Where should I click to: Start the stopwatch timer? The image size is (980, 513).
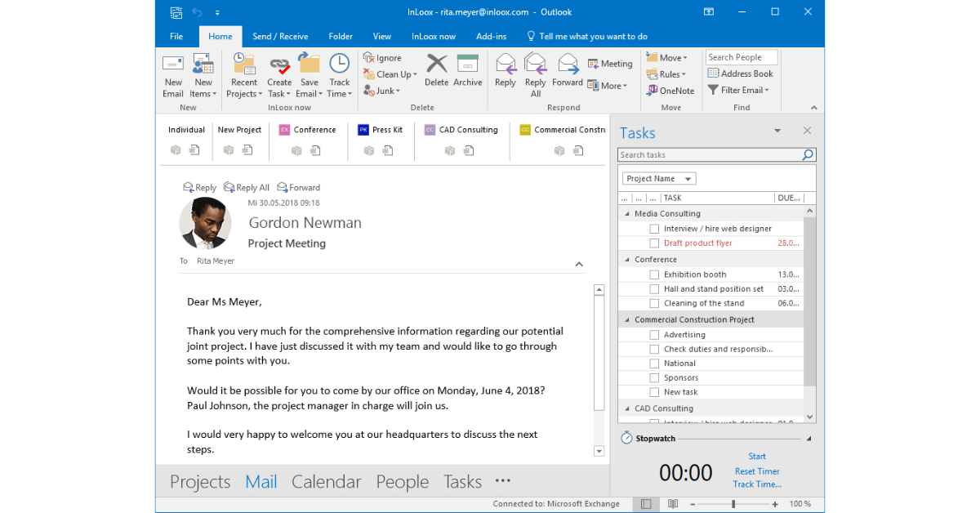757,457
